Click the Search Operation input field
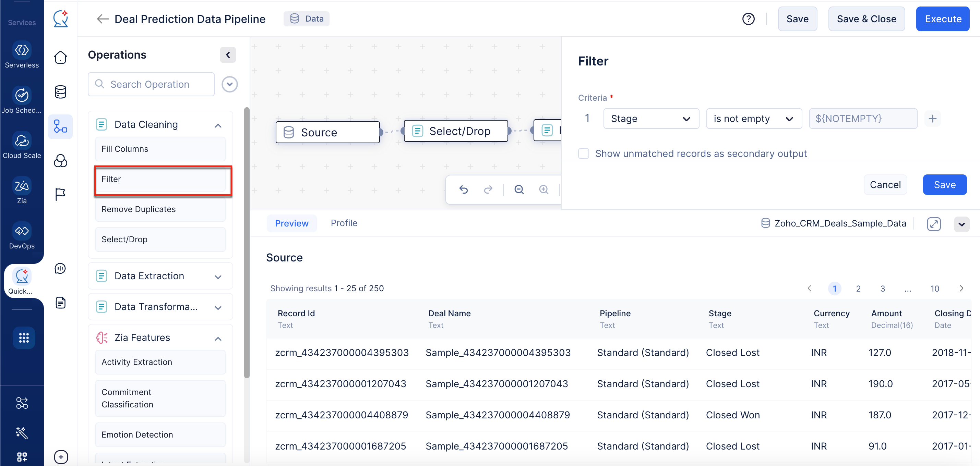Viewport: 980px width, 466px height. pos(151,84)
